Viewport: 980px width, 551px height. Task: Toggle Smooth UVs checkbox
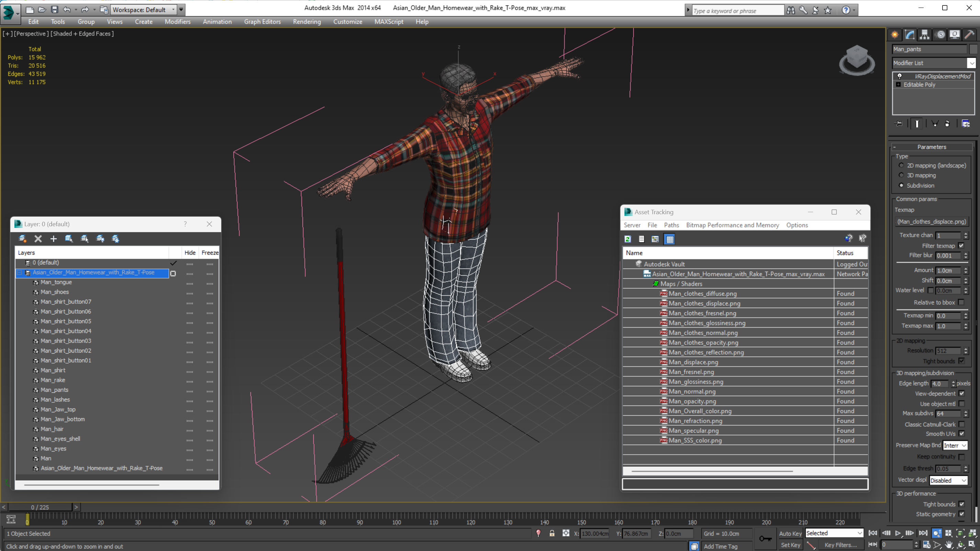tap(961, 434)
